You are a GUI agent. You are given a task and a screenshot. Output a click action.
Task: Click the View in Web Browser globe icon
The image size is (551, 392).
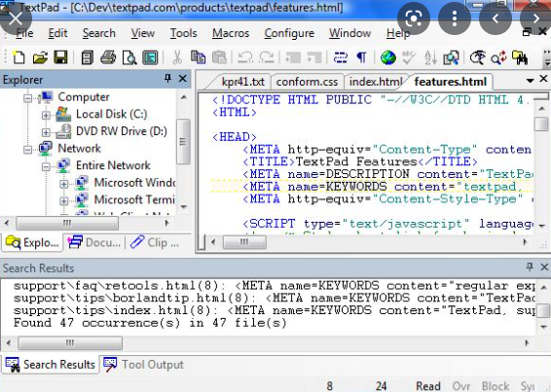pos(388,57)
